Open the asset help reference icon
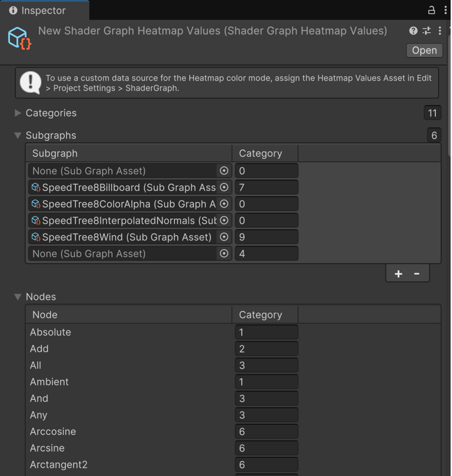 coord(413,31)
